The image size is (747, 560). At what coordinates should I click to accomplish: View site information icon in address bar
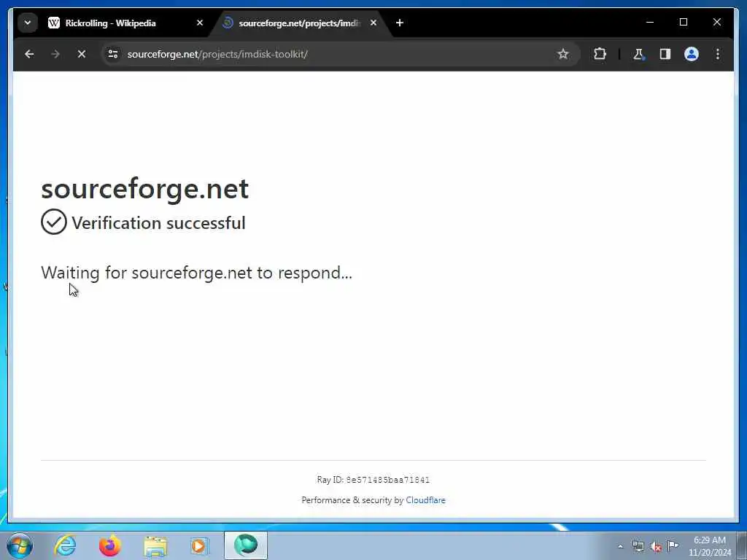coord(113,54)
